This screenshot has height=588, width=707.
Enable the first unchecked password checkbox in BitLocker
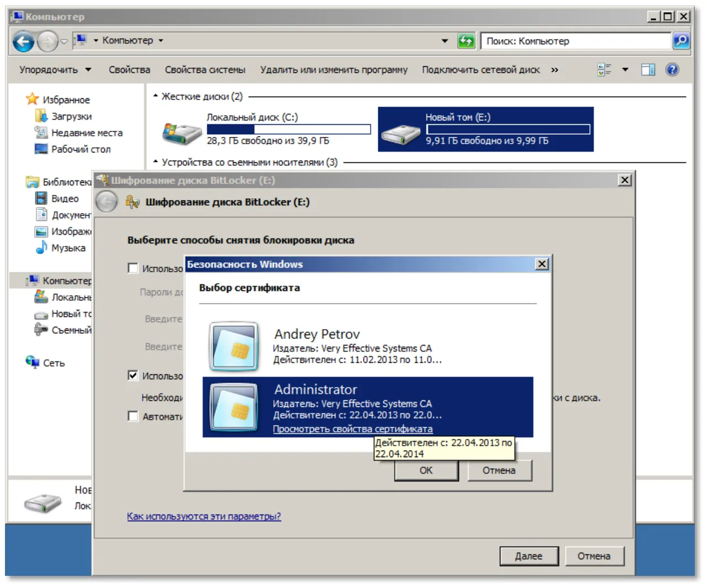click(133, 268)
